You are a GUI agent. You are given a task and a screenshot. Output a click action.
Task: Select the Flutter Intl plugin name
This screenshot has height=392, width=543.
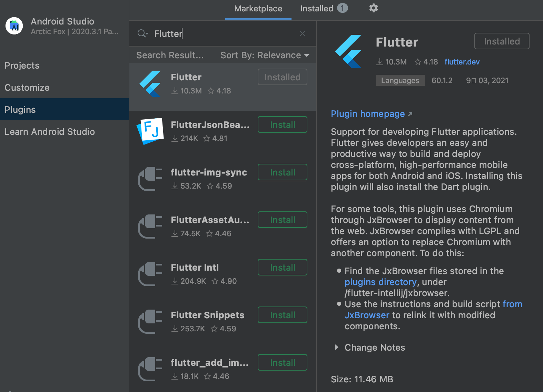[x=195, y=268]
